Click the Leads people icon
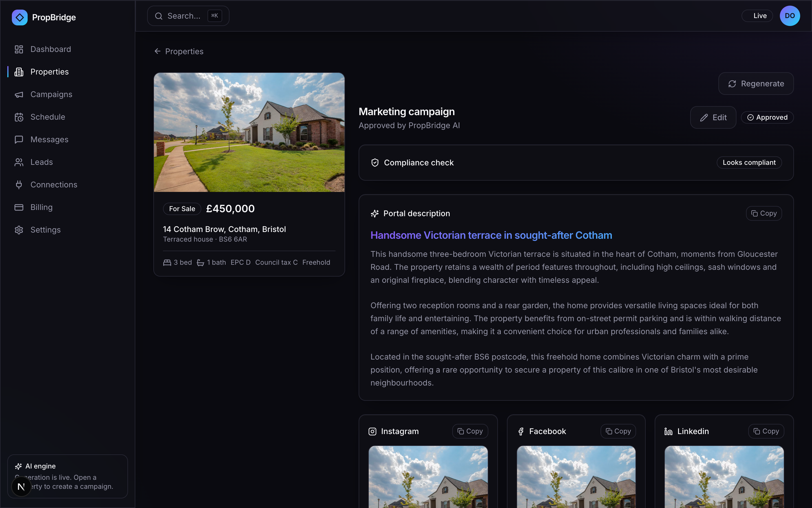This screenshot has height=508, width=812. coord(19,162)
